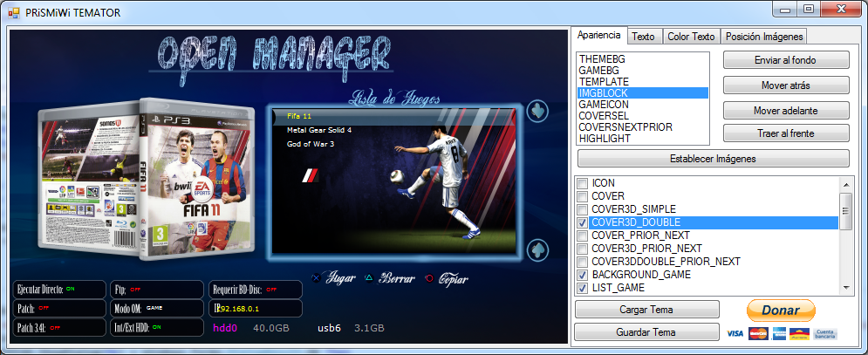Click the cross icon next to Jugar
868x355 pixels.
(x=316, y=279)
